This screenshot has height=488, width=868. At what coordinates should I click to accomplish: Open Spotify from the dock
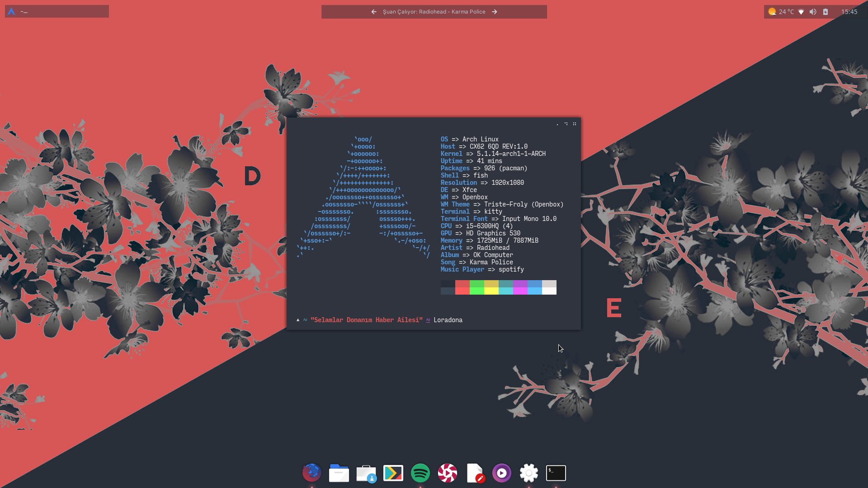click(x=420, y=473)
